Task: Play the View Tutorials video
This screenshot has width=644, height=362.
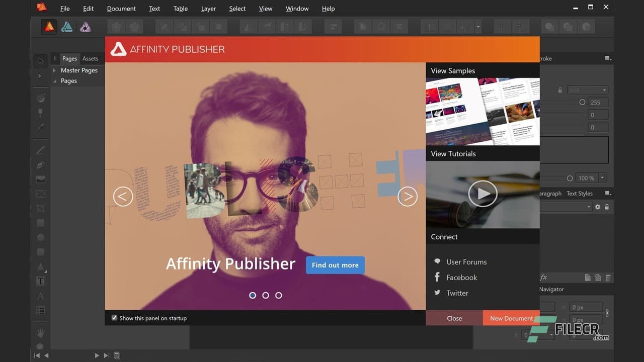Action: (482, 194)
